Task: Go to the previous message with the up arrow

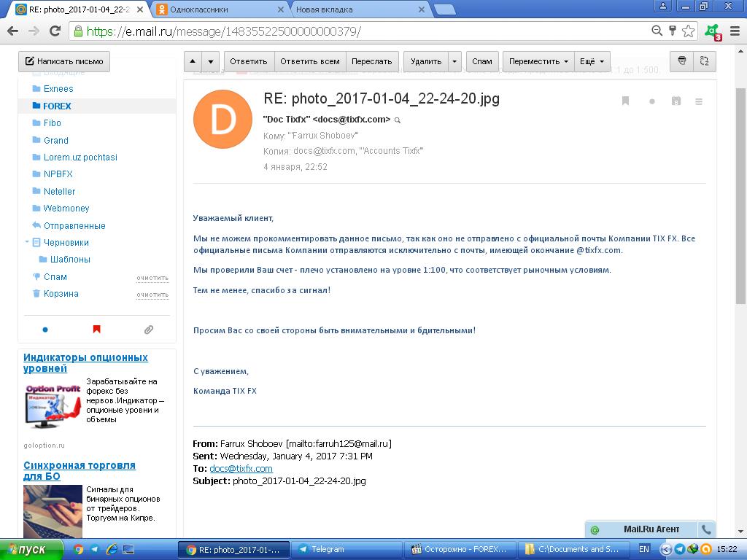Action: coord(193,61)
